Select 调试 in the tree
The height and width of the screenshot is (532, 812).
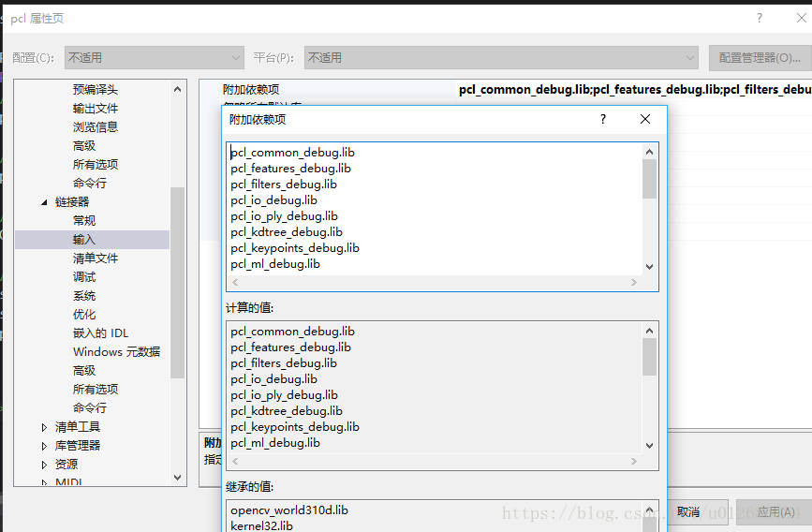pos(84,276)
